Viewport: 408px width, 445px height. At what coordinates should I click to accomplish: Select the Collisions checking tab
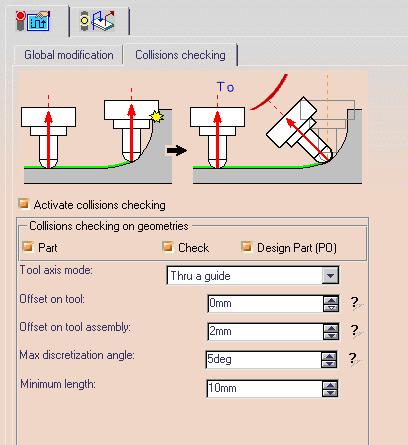click(x=180, y=55)
